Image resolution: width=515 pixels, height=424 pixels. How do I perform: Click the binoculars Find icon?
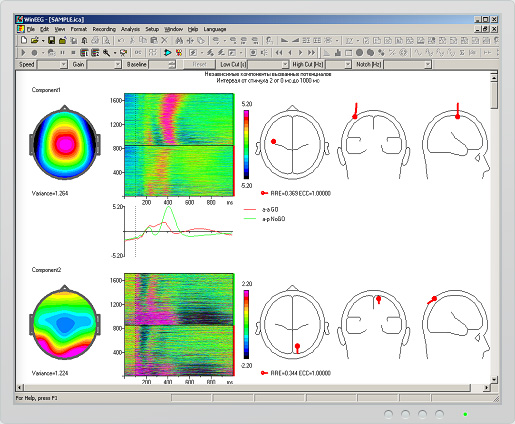point(179,41)
